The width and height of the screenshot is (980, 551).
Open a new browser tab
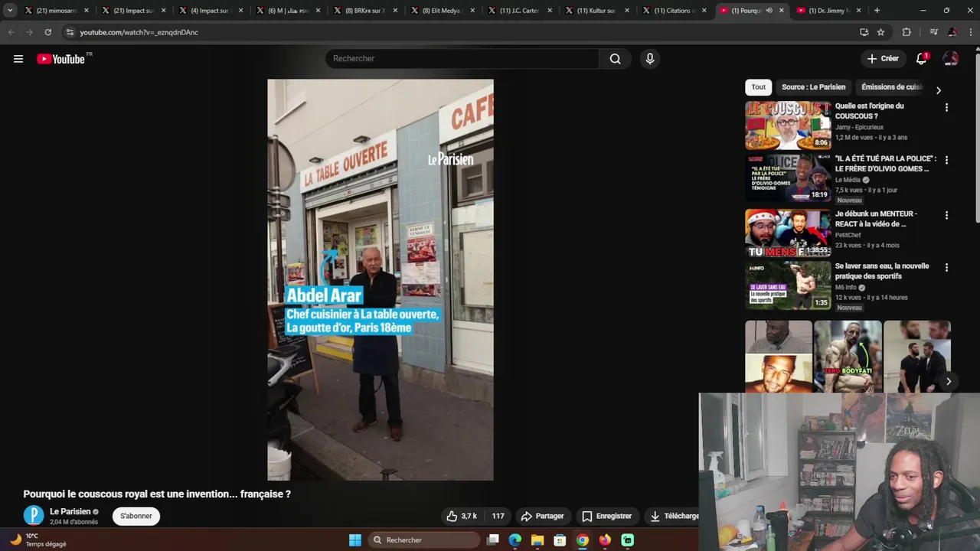tap(877, 11)
